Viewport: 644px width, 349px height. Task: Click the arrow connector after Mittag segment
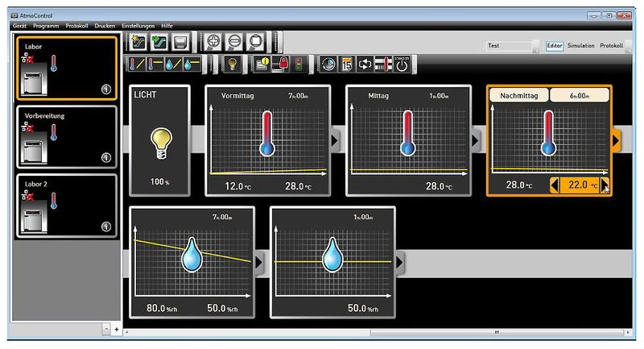click(x=475, y=140)
